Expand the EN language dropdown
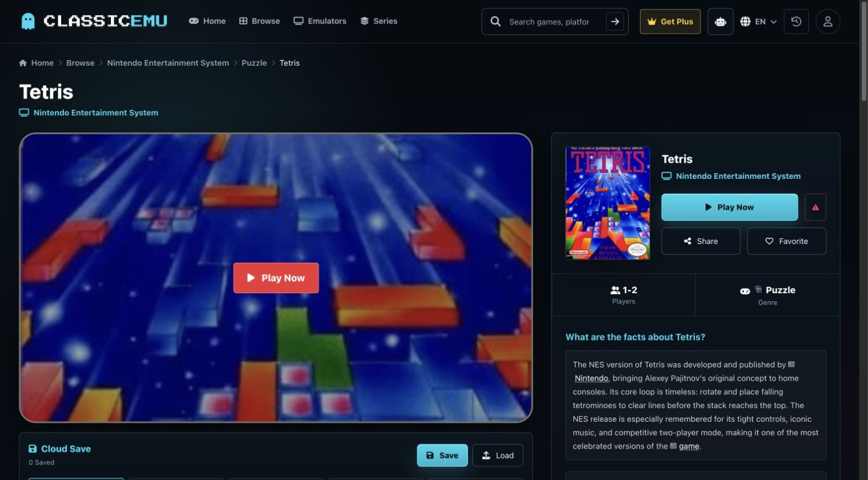868x480 pixels. coord(758,22)
